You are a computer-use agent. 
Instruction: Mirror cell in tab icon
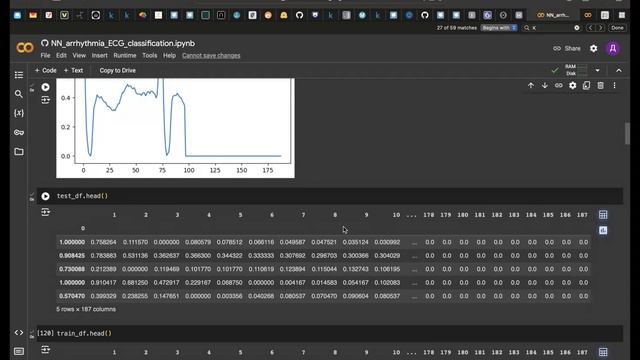click(x=587, y=85)
